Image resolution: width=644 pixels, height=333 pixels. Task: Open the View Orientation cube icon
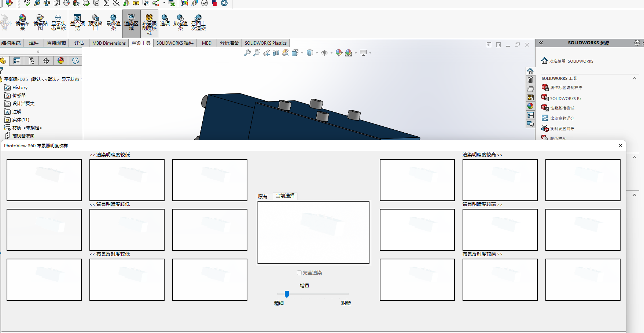click(x=295, y=53)
